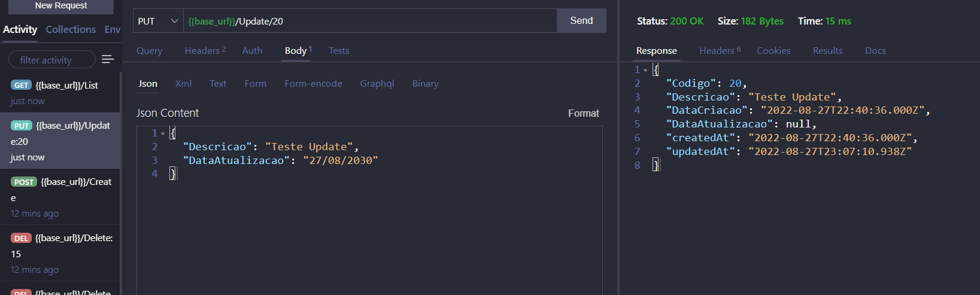
Task: View the response Cookies tab
Action: (x=773, y=51)
